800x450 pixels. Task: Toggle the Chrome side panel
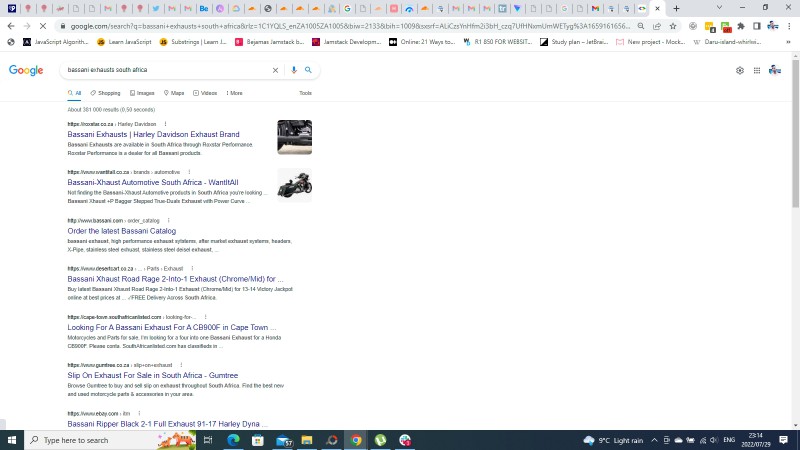coord(757,26)
